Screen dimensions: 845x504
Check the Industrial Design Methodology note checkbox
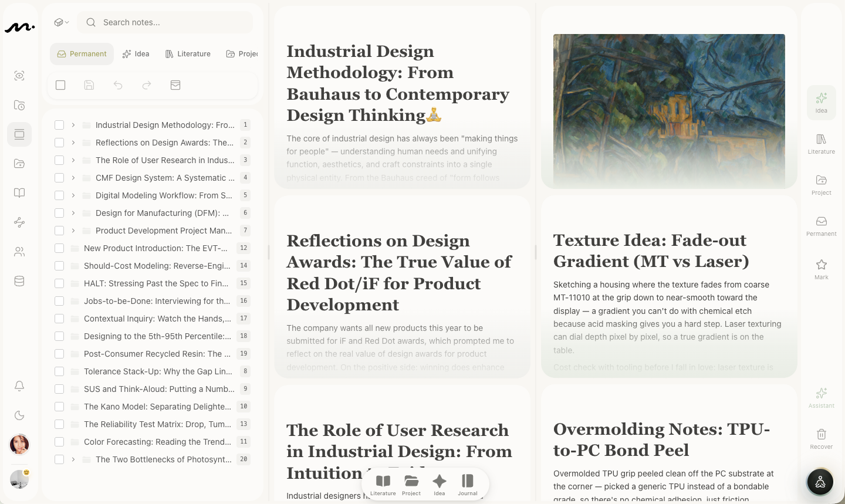(x=59, y=125)
